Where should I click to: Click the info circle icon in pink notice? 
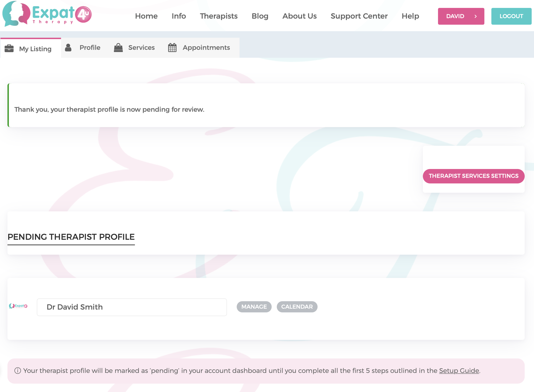click(x=17, y=371)
